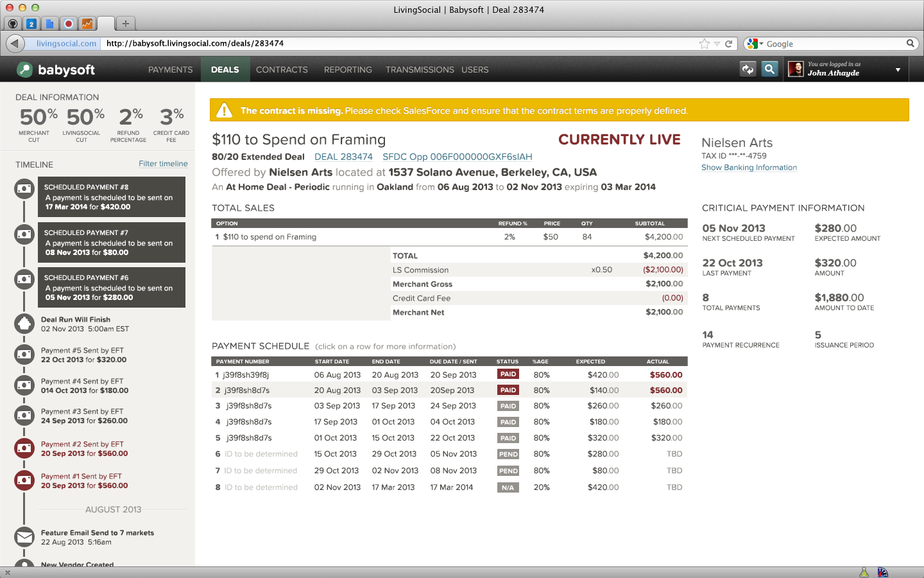Click the Google search input field
924x578 pixels.
point(834,44)
